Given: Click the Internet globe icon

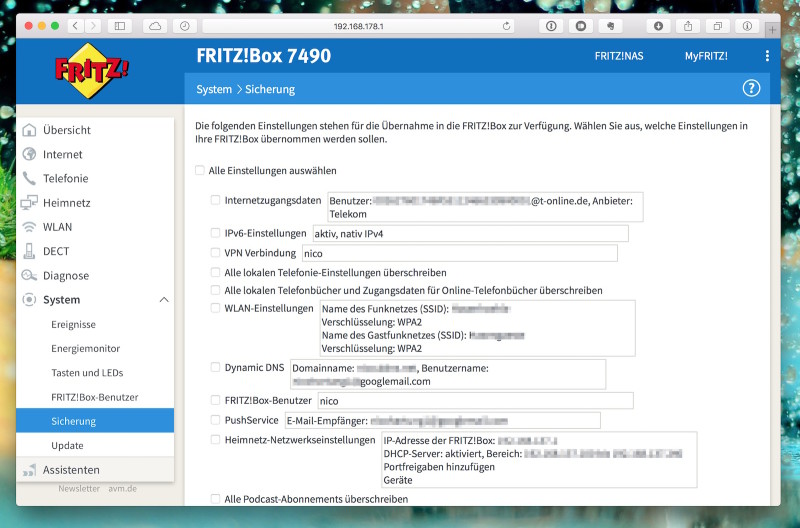Looking at the screenshot, I should pos(29,154).
